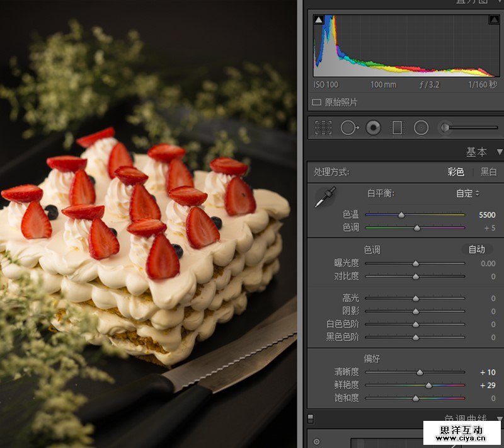Select the Graduated Filter tool
Screen dimensions: 504x448
tap(397, 128)
